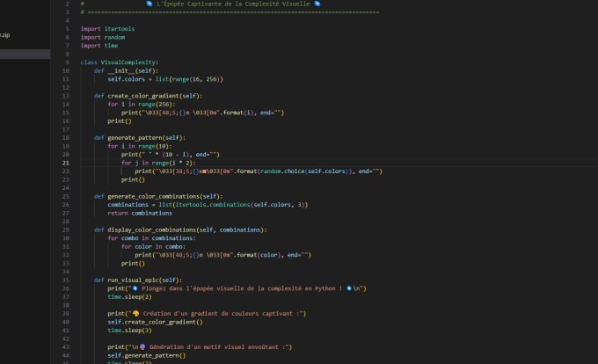Click the 'time.sleep(2)' line
The image size is (598, 364).
tap(129, 297)
